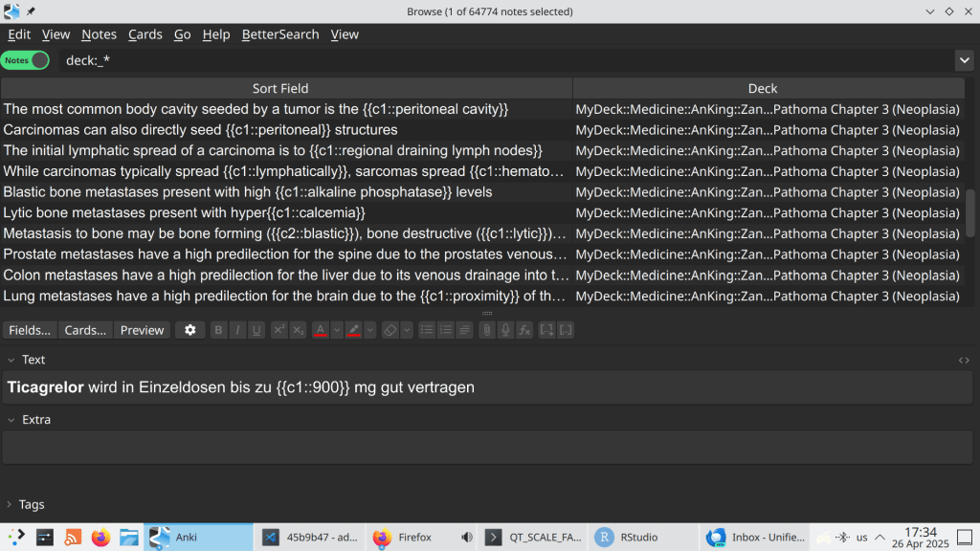Toggle the Notes/Cards mode switch
The width and height of the screenshot is (980, 551).
click(x=26, y=60)
